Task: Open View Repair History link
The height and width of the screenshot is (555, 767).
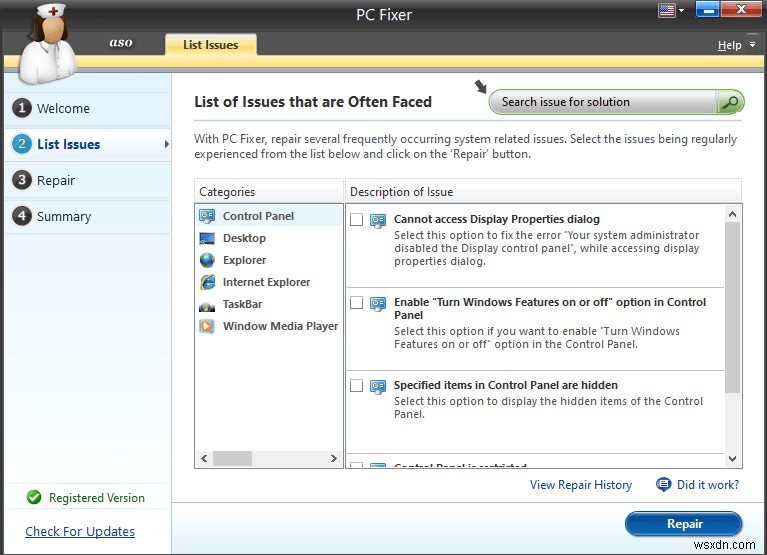Action: coord(581,485)
